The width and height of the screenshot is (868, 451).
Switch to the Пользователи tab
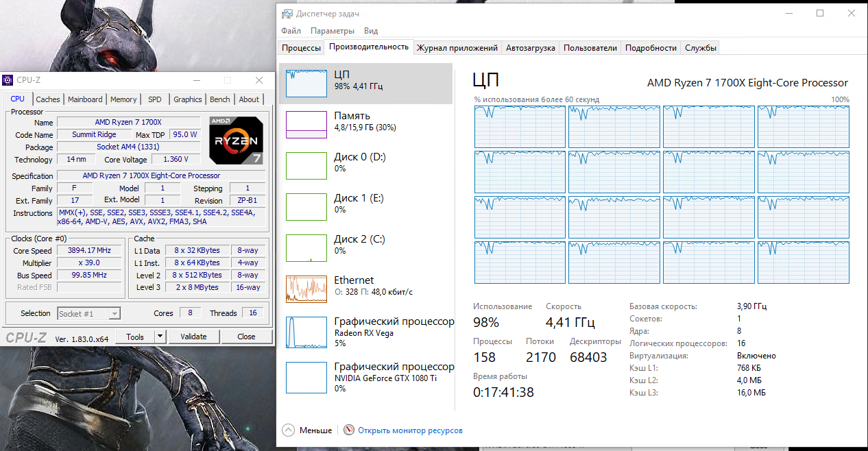pos(590,48)
